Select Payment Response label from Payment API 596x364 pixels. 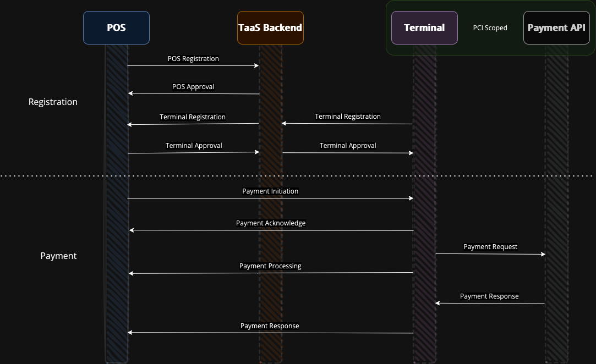pos(489,296)
